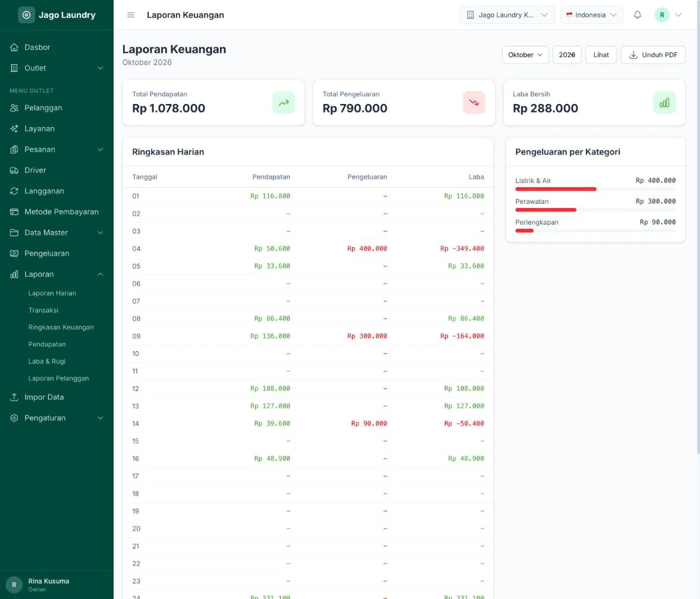Click the Lihat button
This screenshot has width=700, height=599.
click(601, 55)
